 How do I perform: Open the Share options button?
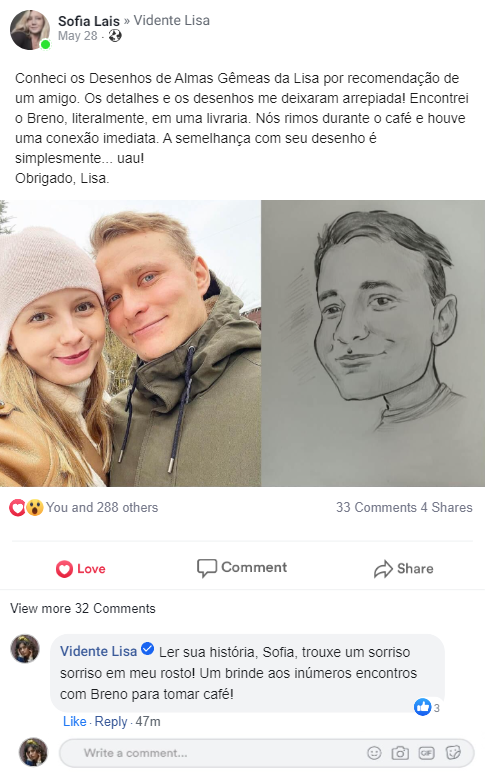point(403,569)
